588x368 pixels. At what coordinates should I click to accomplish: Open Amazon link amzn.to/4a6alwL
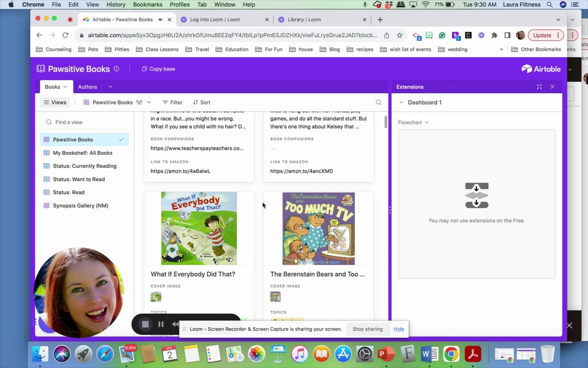[181, 171]
